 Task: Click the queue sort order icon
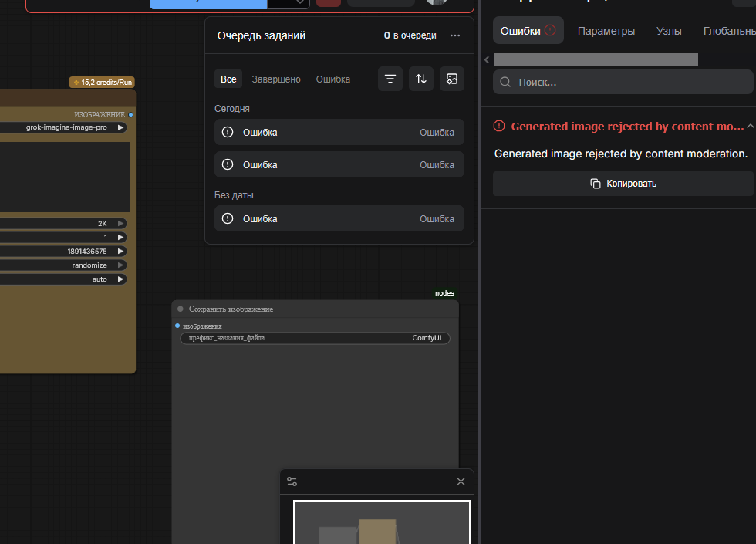(x=421, y=79)
